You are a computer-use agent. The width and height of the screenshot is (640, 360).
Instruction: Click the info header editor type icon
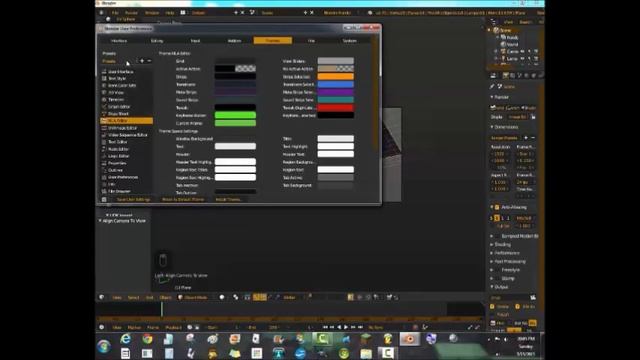pos(102,13)
